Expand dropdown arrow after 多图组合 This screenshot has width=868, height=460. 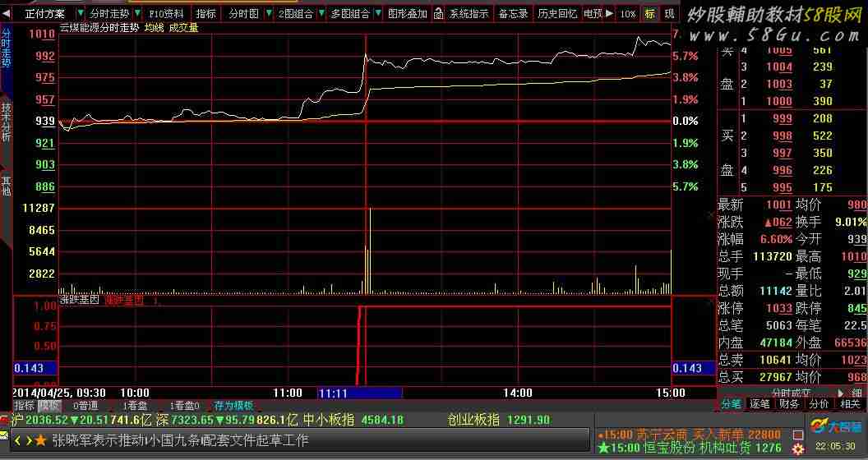click(377, 14)
